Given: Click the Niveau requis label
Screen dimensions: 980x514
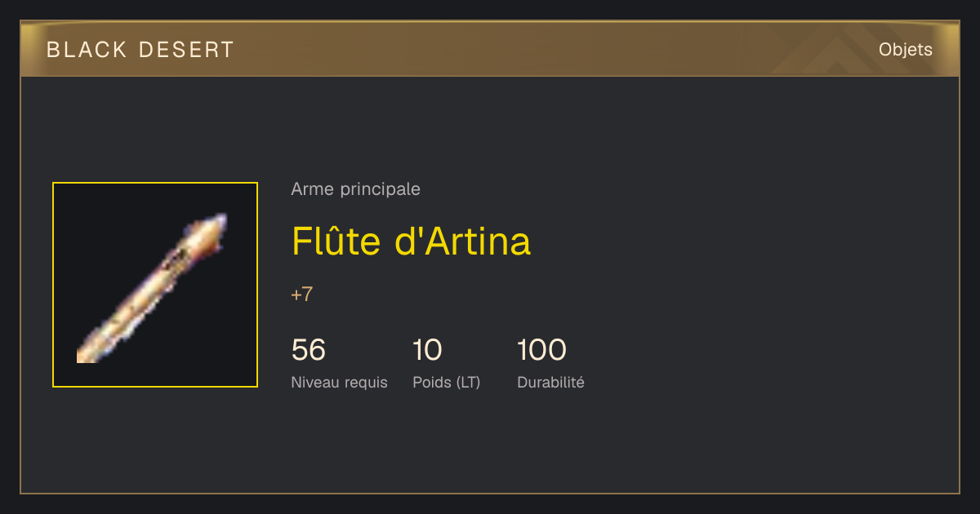Looking at the screenshot, I should click(339, 382).
